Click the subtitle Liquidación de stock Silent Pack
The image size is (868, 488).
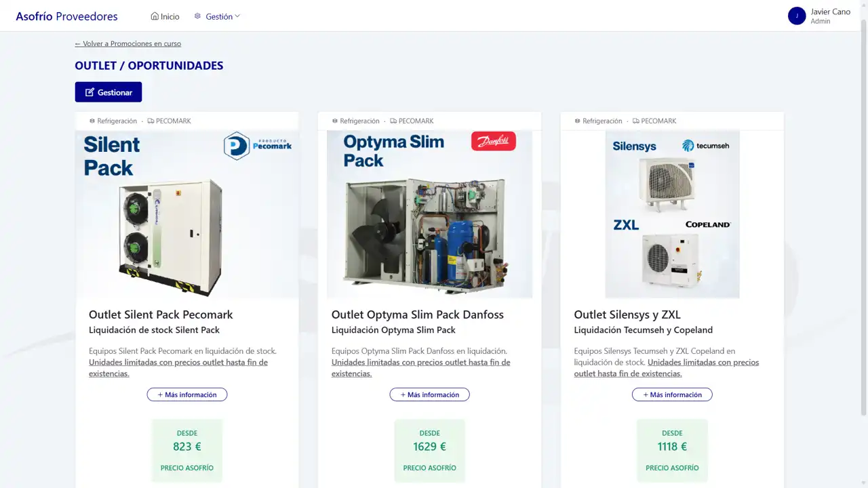tap(155, 330)
